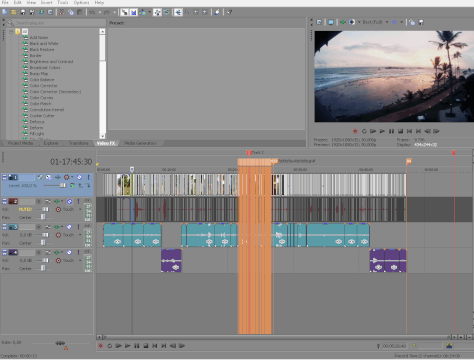Click Record in bottom transport bar
The image size is (474, 360).
100,346
